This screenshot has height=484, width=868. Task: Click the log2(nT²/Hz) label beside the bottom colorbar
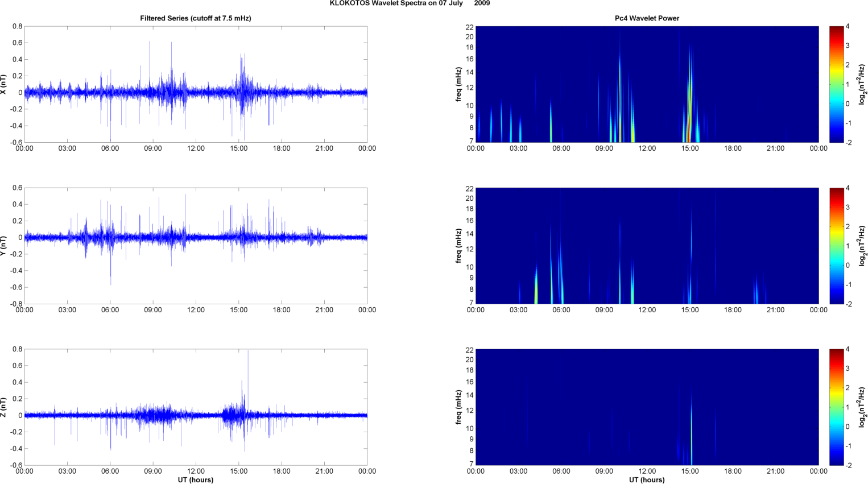tap(862, 407)
